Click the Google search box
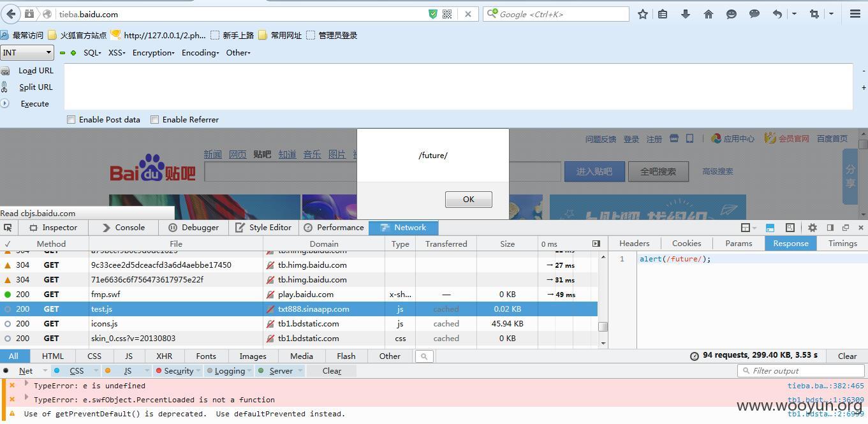This screenshot has height=424, width=868. coord(556,14)
